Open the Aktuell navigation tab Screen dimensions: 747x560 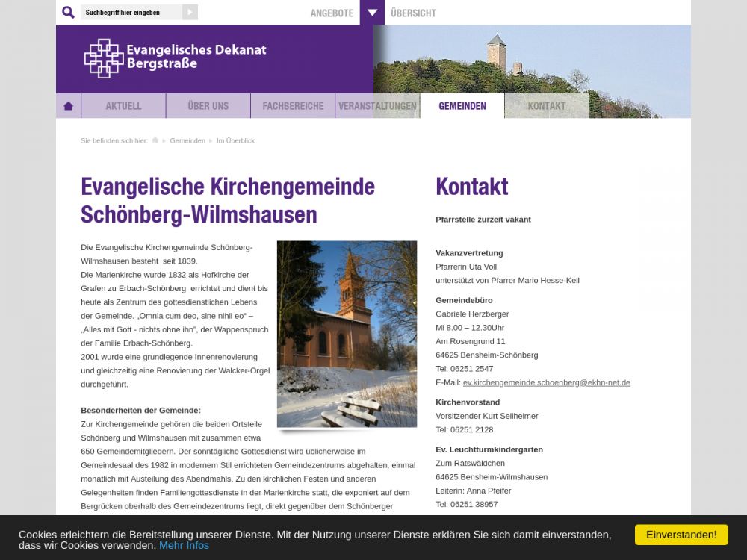pos(123,106)
